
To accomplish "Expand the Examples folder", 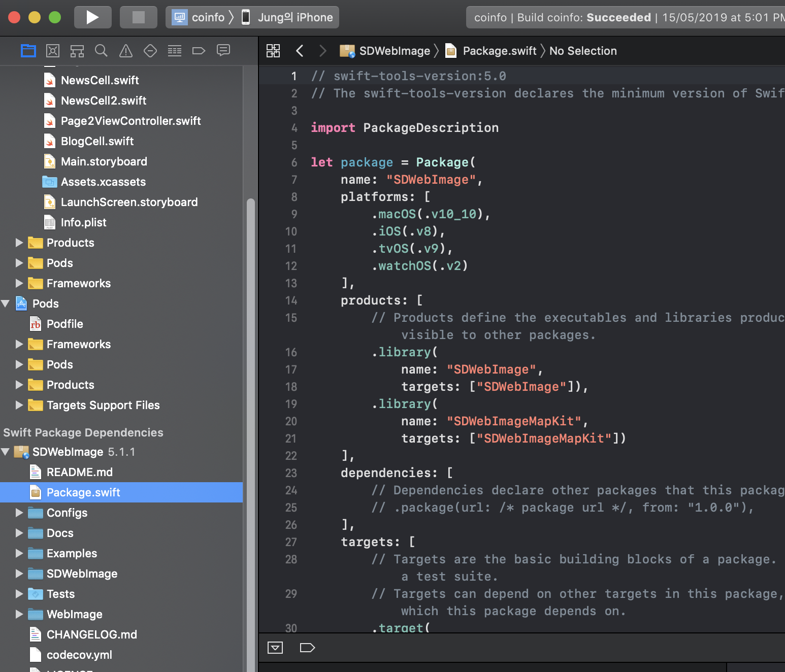I will [19, 553].
